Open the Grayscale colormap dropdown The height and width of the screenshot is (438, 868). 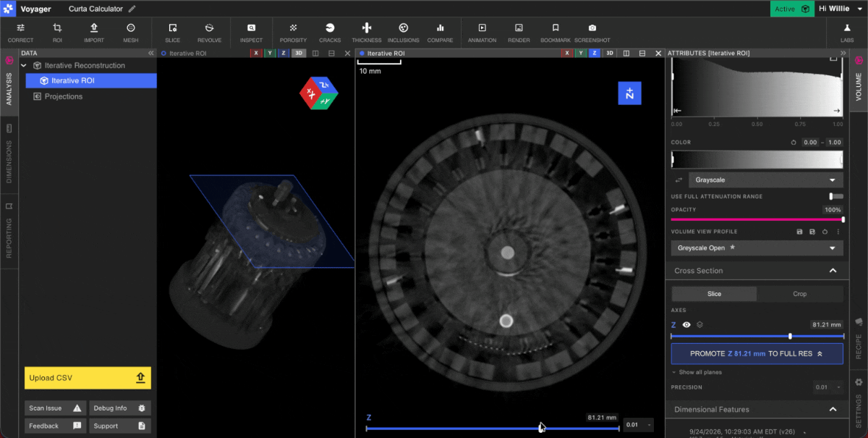pos(757,180)
